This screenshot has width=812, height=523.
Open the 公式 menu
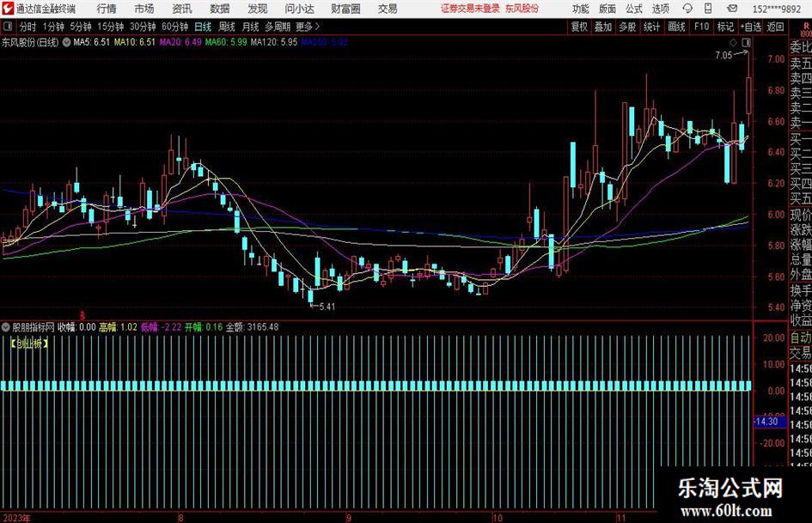point(634,9)
